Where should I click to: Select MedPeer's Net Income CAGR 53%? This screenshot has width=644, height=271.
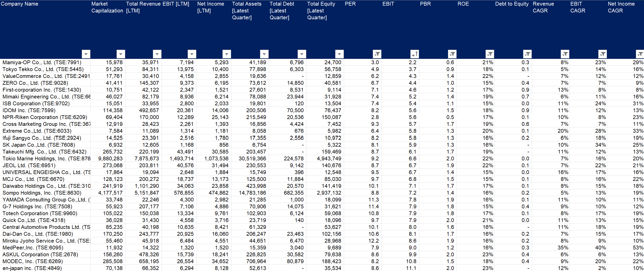click(638, 248)
